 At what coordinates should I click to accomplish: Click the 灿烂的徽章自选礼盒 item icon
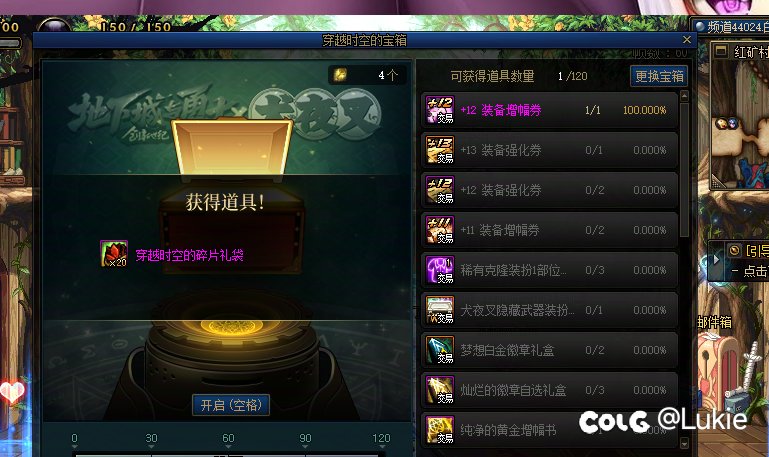coord(439,390)
